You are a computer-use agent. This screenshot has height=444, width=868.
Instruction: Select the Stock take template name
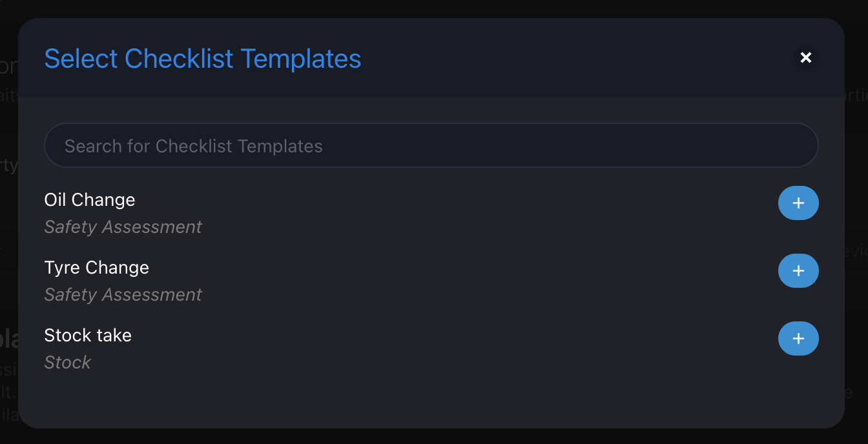(88, 336)
